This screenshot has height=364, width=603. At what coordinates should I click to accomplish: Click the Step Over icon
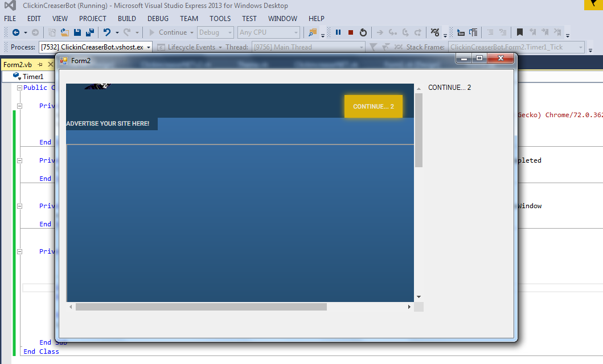point(405,32)
